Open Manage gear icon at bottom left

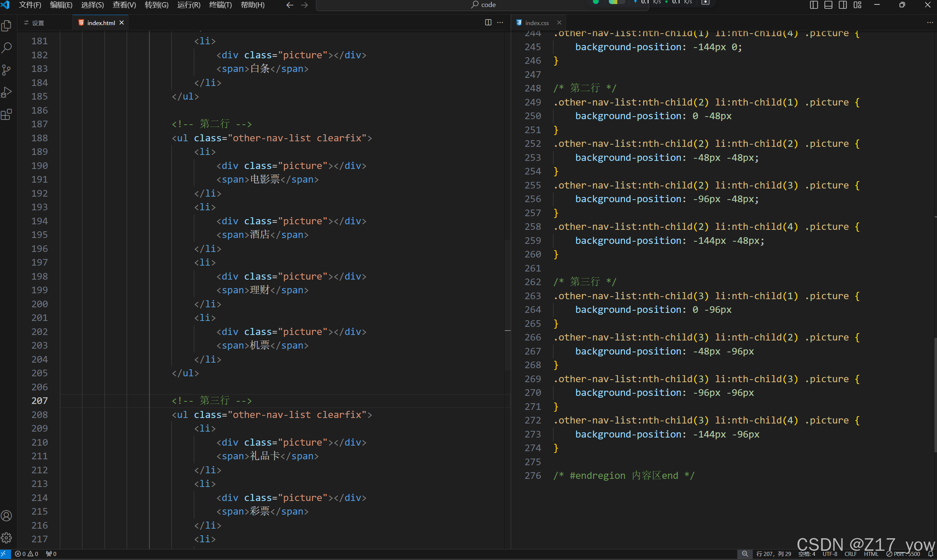click(x=6, y=537)
